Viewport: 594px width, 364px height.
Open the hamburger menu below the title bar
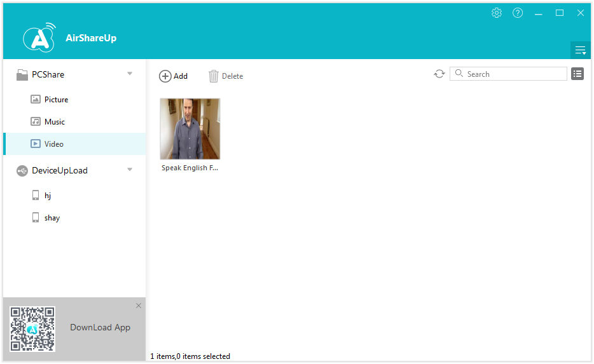pyautogui.click(x=581, y=50)
